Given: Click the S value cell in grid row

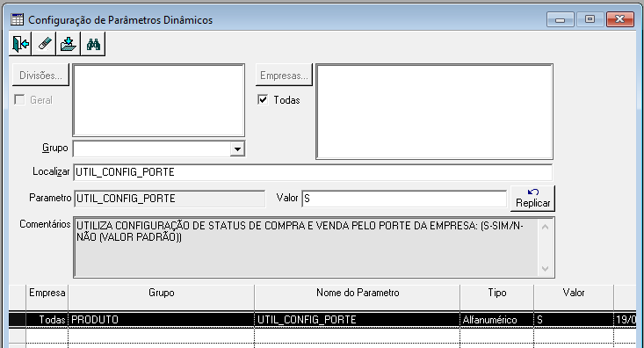Looking at the screenshot, I should click(574, 320).
